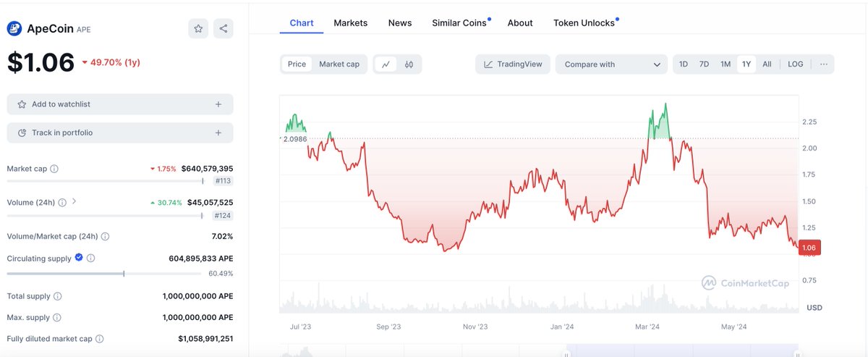Click the $45,057,525 volume value
Screen dimensions: 868x357
click(210, 203)
